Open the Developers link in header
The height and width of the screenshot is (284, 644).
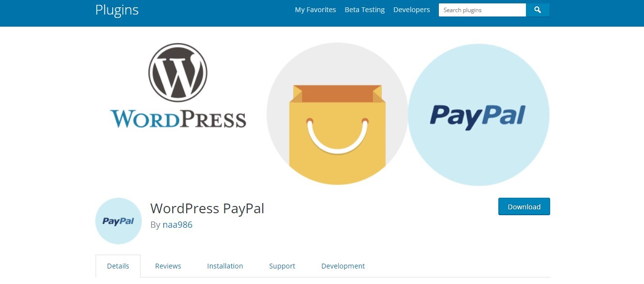pos(412,10)
